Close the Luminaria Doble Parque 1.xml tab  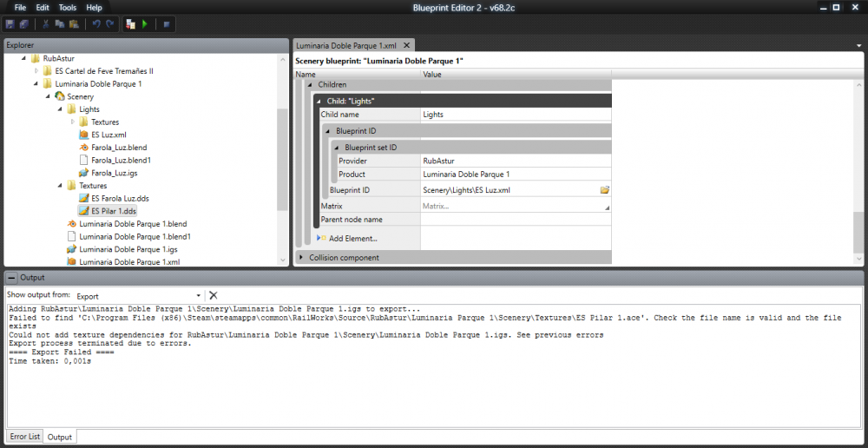click(405, 44)
